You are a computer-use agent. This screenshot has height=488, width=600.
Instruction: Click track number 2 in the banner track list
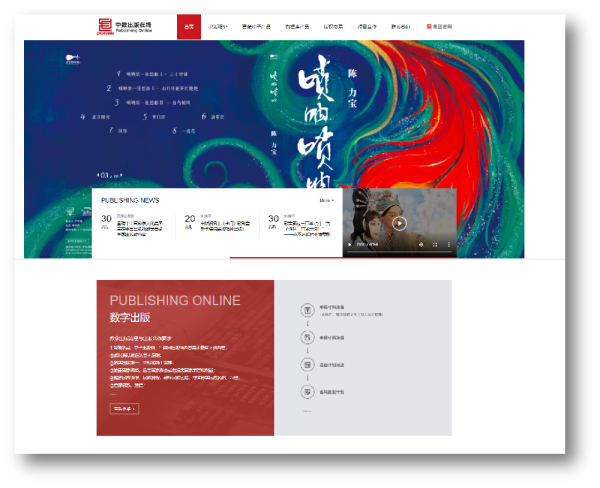pyautogui.click(x=152, y=88)
